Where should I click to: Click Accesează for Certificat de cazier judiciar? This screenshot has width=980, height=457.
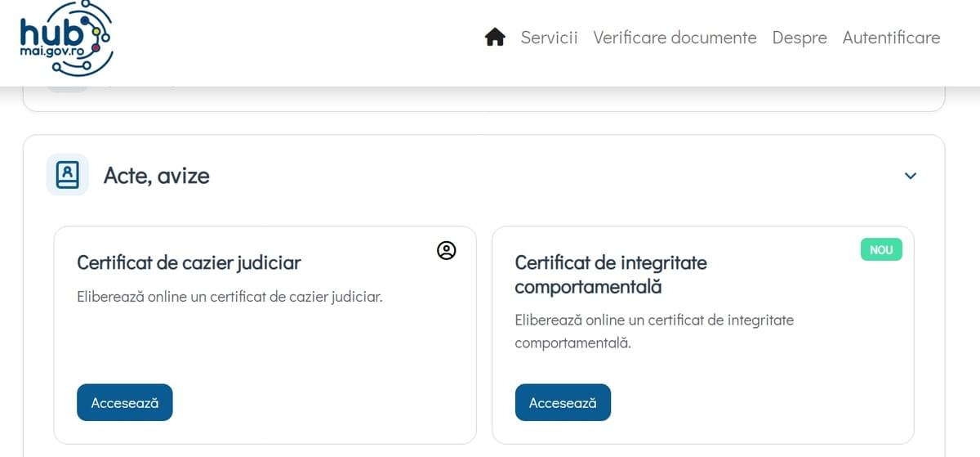coord(125,402)
